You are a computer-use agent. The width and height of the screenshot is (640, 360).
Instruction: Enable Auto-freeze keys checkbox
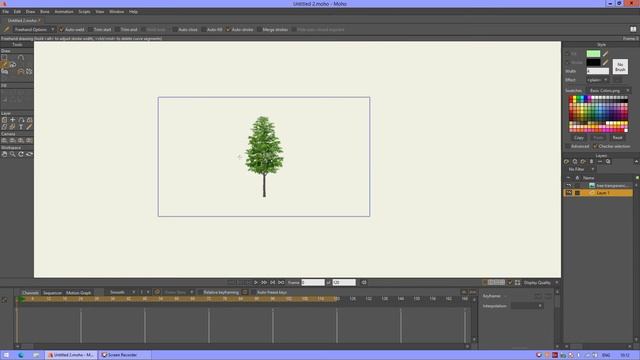tap(253, 292)
